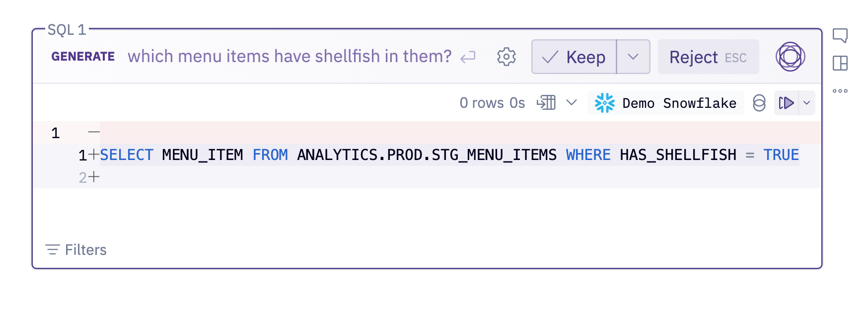
Task: Expand the Keep button dropdown chevron
Action: click(634, 57)
